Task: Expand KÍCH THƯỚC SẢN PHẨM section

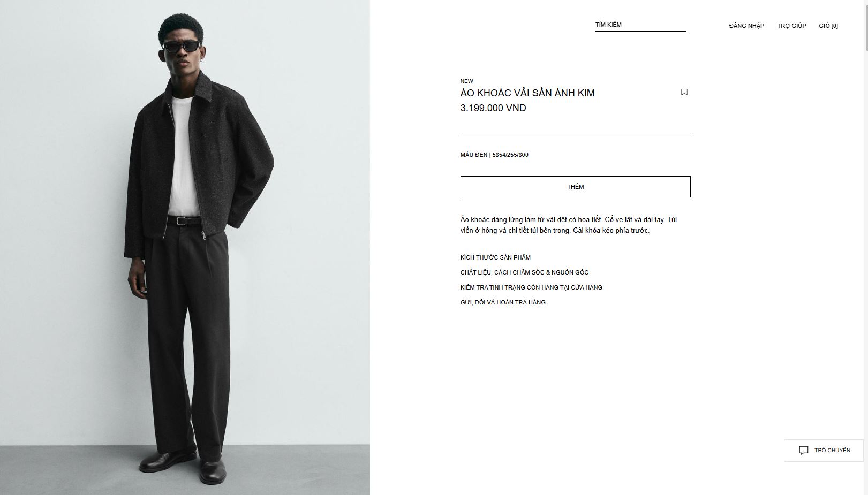Action: point(495,257)
